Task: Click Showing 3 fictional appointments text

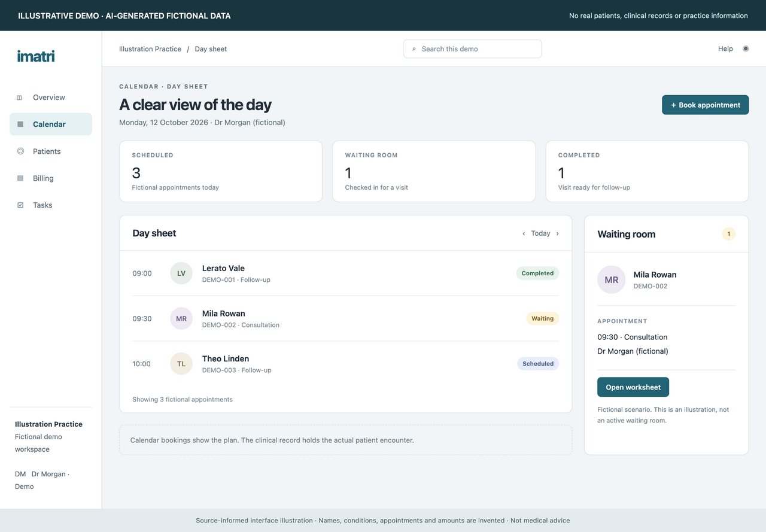Action: tap(183, 399)
